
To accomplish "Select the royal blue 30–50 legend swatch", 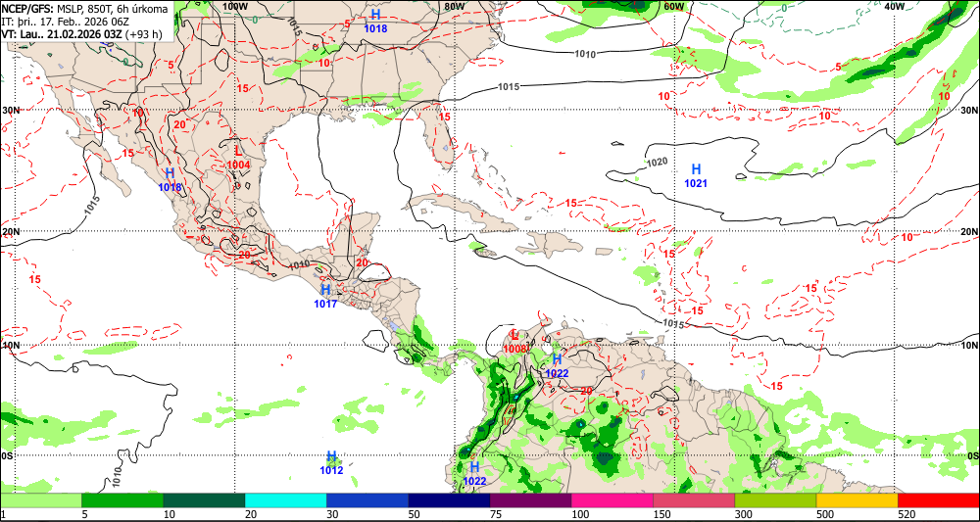I will coord(367,500).
